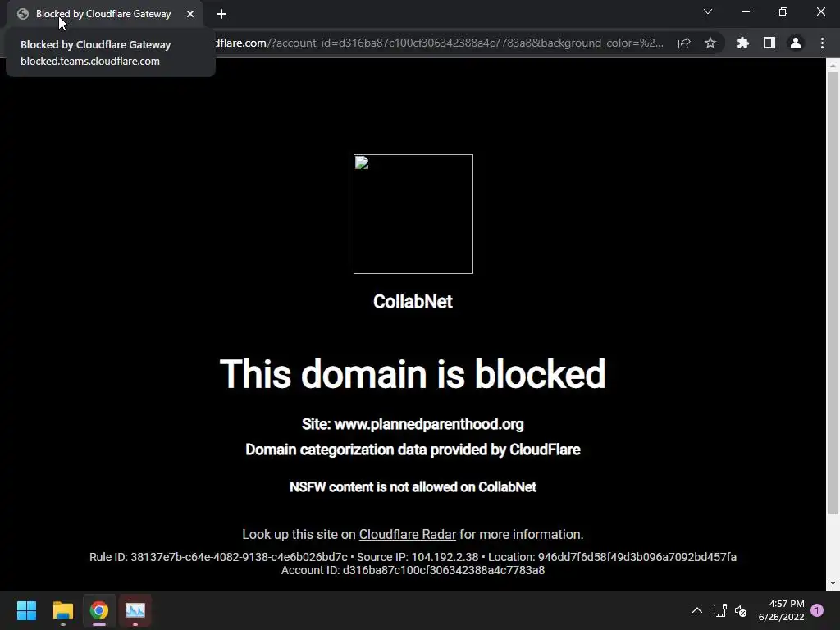
Task: Click 'NSFW content is not allowed' message
Action: [413, 487]
